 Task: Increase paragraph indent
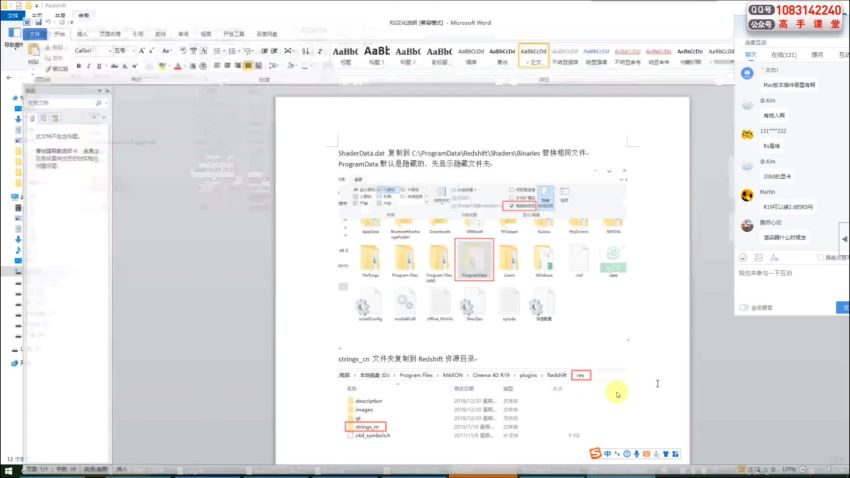(274, 50)
